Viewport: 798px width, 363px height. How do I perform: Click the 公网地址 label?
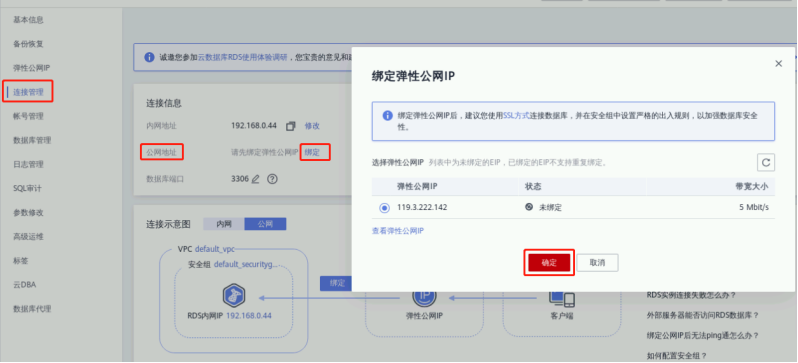[x=161, y=152]
